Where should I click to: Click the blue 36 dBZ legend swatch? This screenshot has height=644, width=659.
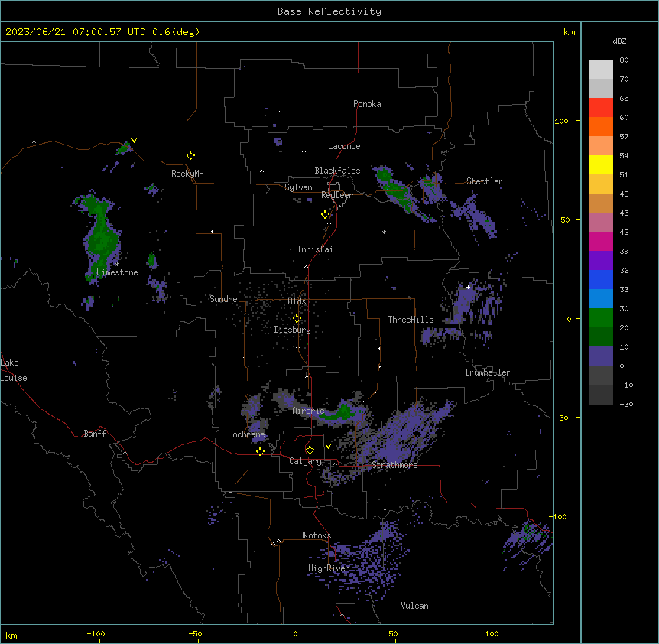[x=601, y=279]
